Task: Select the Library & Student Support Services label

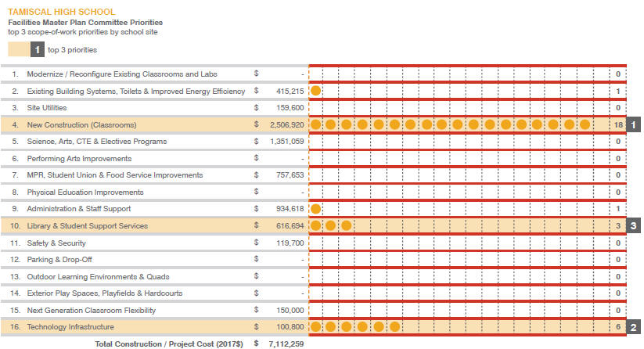Action: [87, 226]
